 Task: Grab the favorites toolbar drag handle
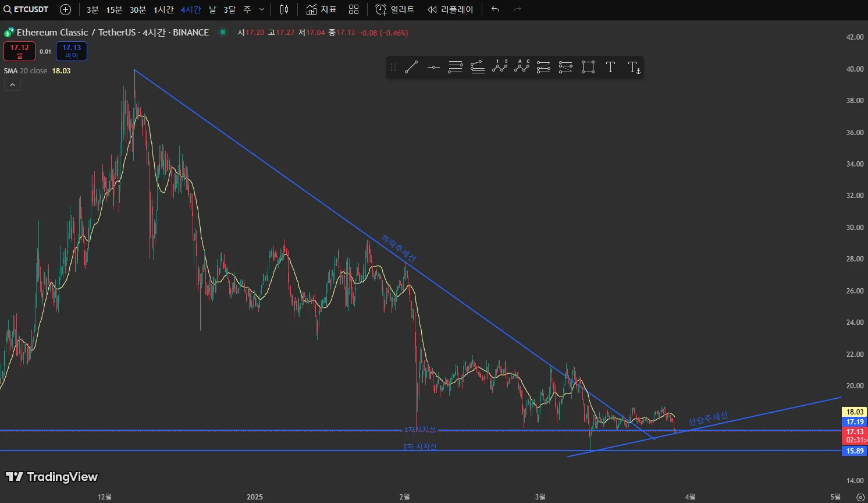point(393,68)
